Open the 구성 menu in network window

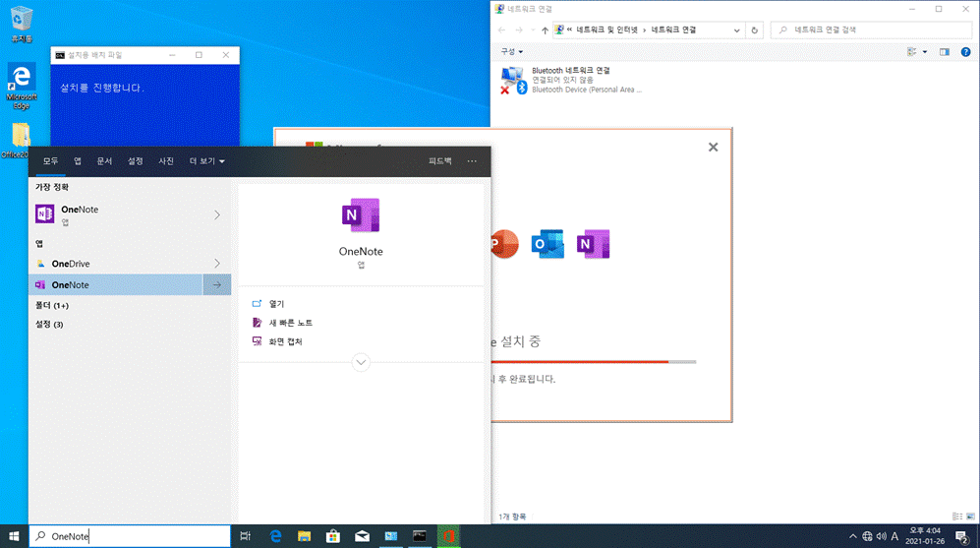click(512, 52)
